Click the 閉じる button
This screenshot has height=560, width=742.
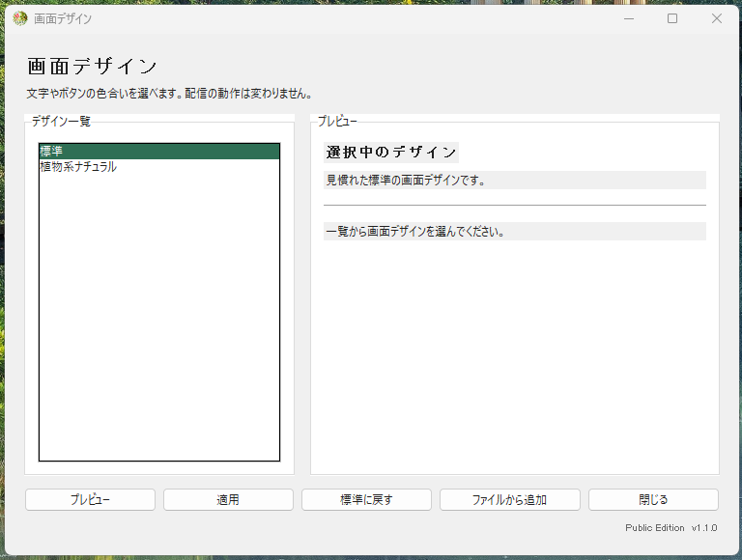[653, 499]
